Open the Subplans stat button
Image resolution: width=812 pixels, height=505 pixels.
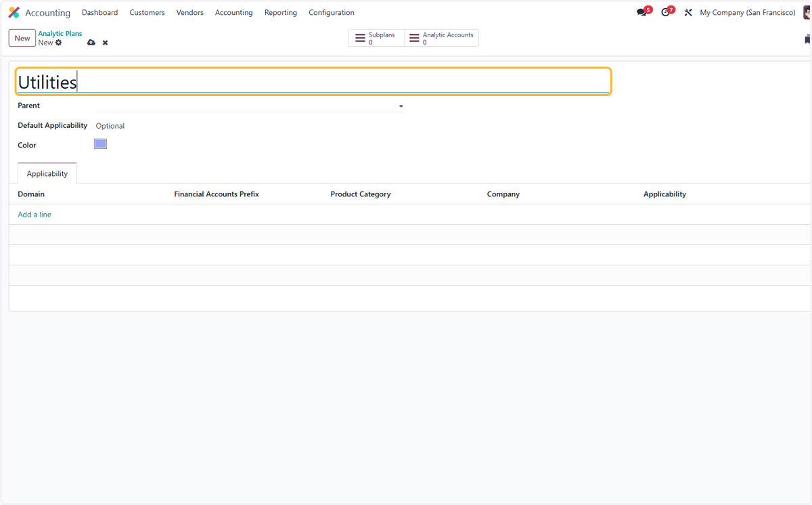pyautogui.click(x=377, y=39)
